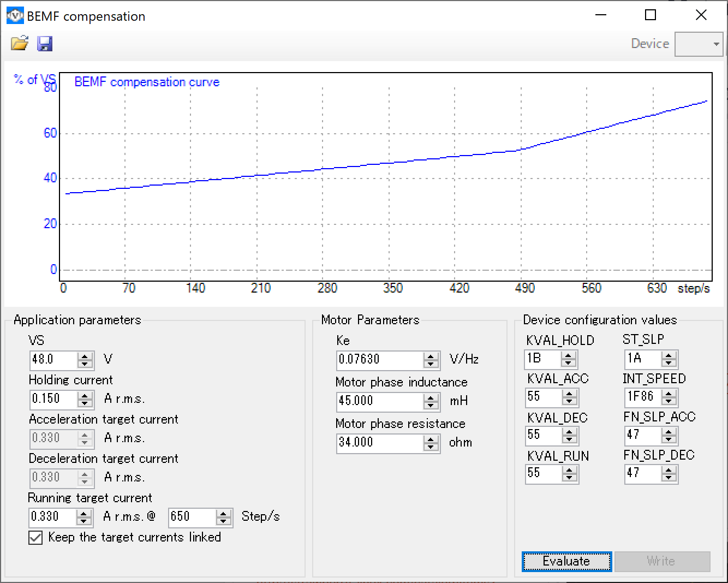Click the FN_SLP_DEC value field
This screenshot has height=583, width=728.
643,473
